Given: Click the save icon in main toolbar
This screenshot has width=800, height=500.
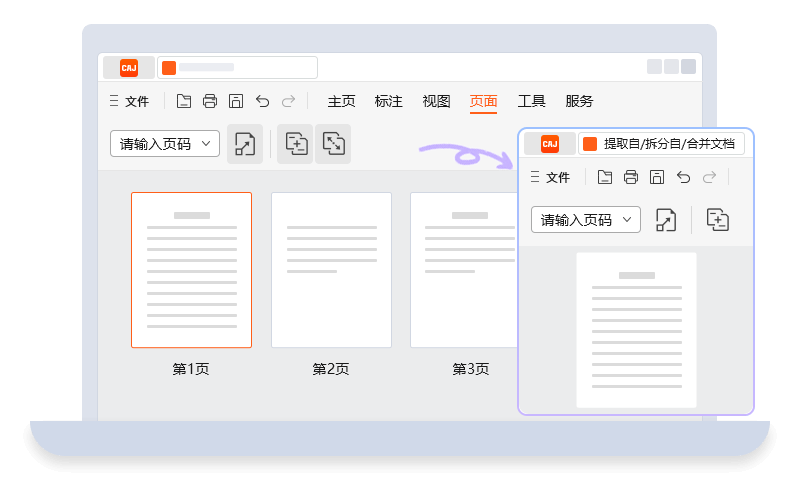Looking at the screenshot, I should (236, 101).
